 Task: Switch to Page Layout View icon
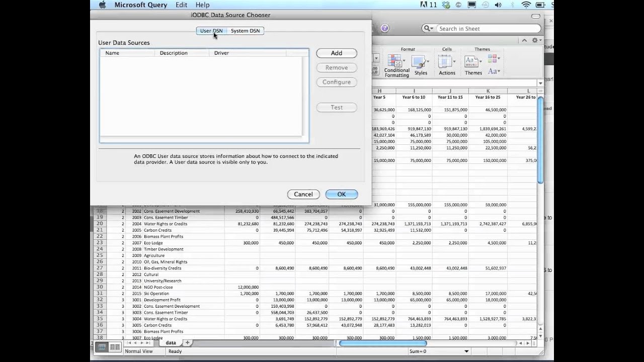click(115, 347)
